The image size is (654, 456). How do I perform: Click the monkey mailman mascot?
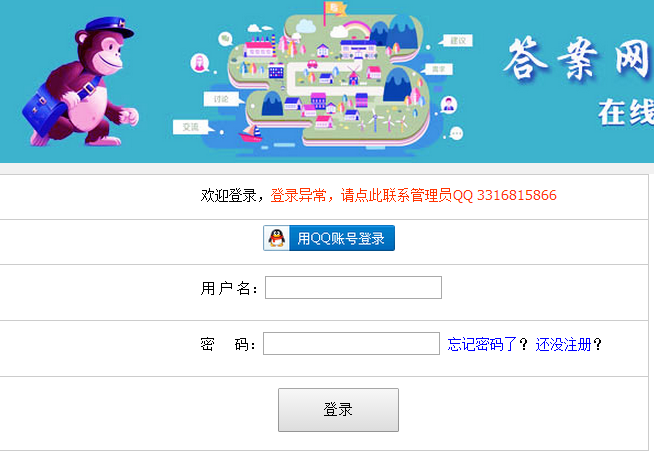click(80, 82)
